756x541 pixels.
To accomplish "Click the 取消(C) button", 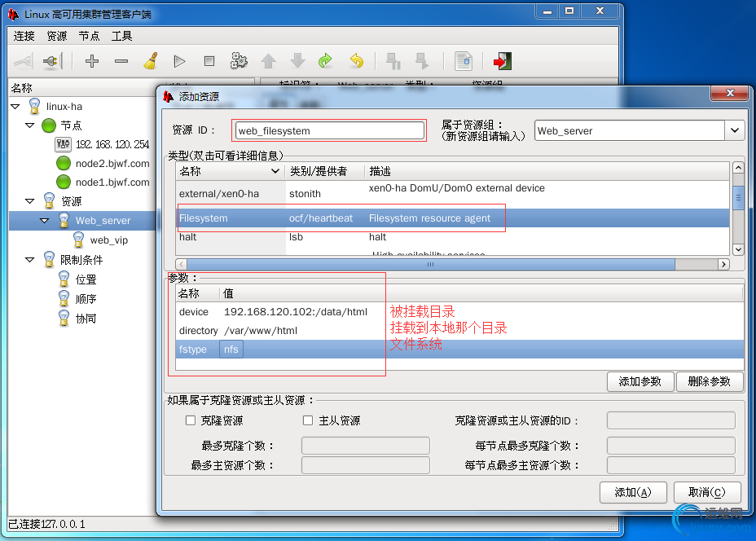I will [x=707, y=492].
